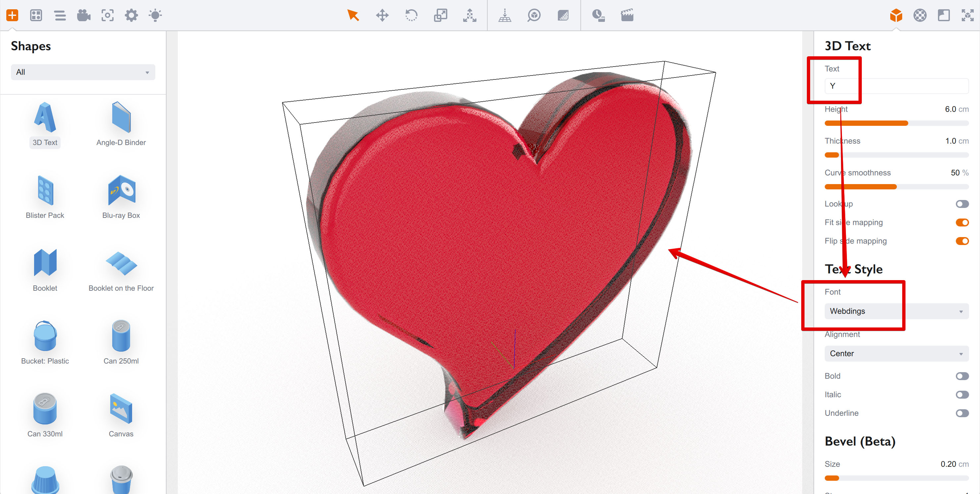Expand the All shapes filter dropdown
The height and width of the screenshot is (494, 980).
[x=82, y=72]
